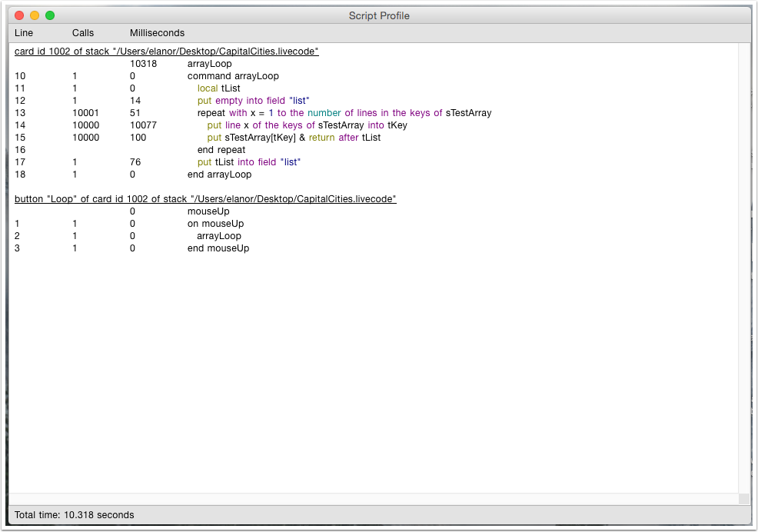Sort by the Milliseconds column header
The height and width of the screenshot is (532, 758).
coord(157,33)
